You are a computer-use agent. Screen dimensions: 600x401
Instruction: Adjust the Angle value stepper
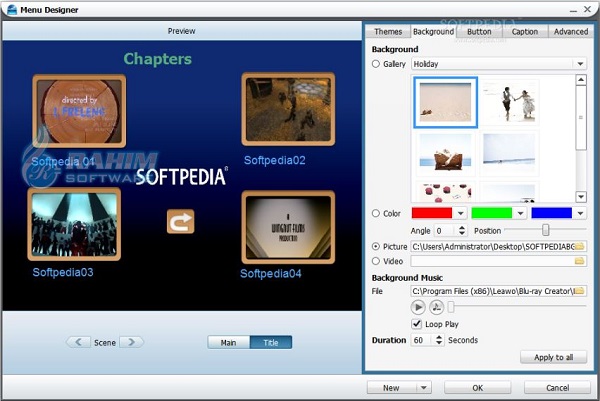[462, 230]
